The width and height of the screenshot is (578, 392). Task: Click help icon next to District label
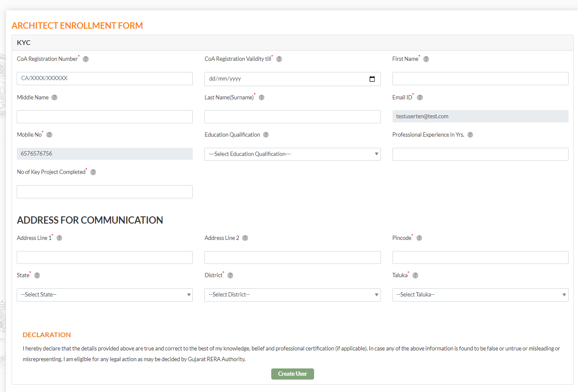coord(230,275)
